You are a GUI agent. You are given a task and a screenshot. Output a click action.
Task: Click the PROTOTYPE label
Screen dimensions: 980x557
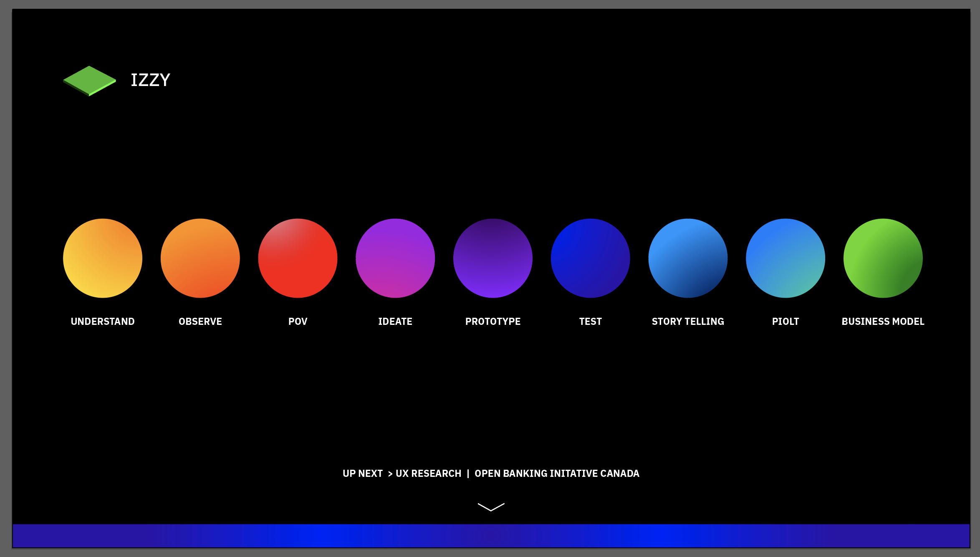click(x=493, y=322)
